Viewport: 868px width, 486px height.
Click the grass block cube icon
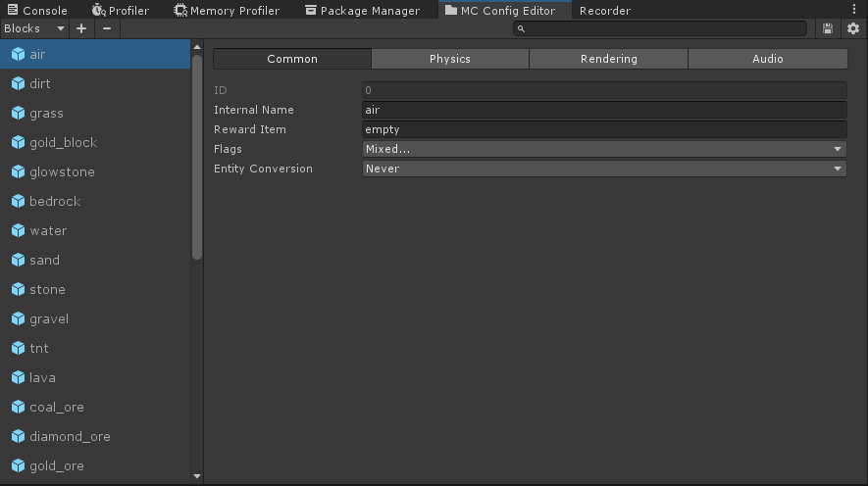tap(19, 113)
